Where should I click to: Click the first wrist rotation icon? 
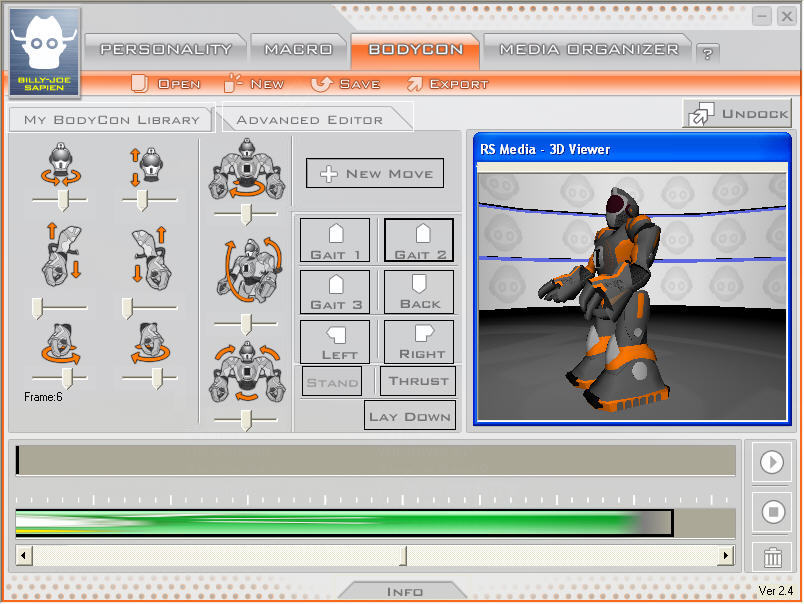click(x=61, y=344)
